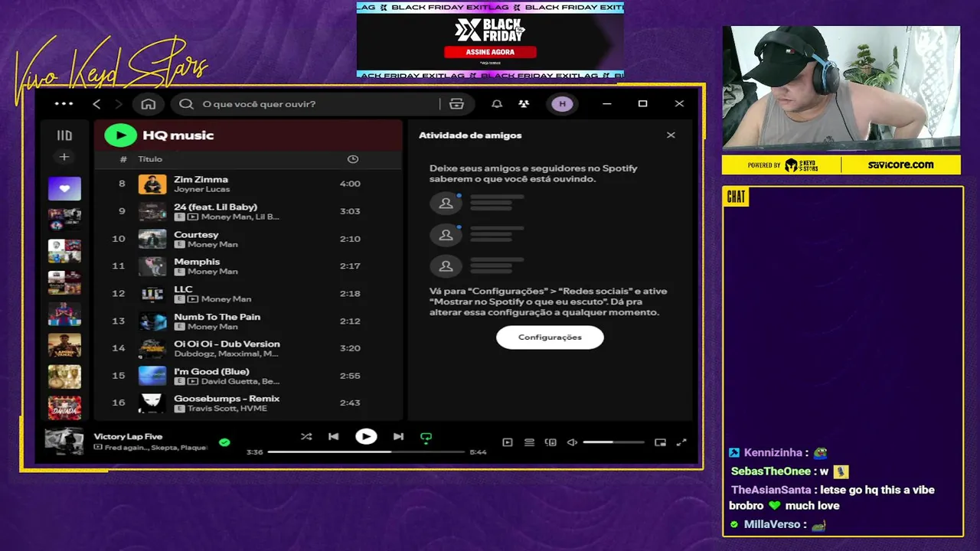Viewport: 980px width, 551px height.
Task: Click the volume slider
Action: pyautogui.click(x=613, y=442)
